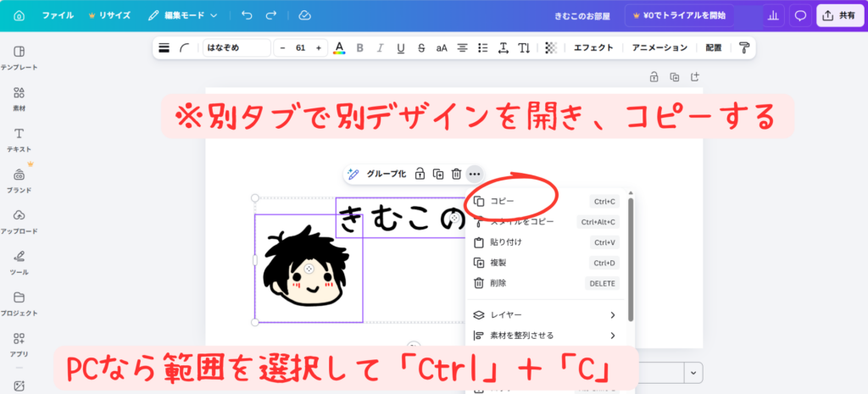Image resolution: width=868 pixels, height=394 pixels.
Task: Toggle italic formatting
Action: 380,47
